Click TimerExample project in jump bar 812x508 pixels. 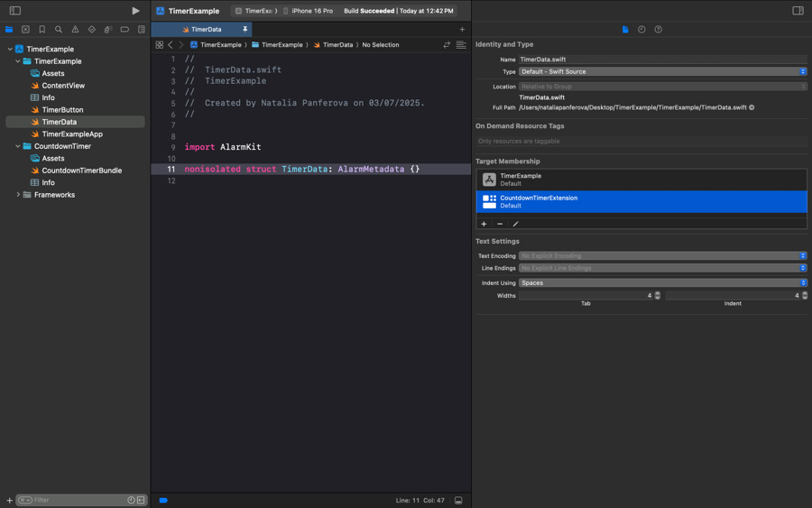(x=216, y=45)
